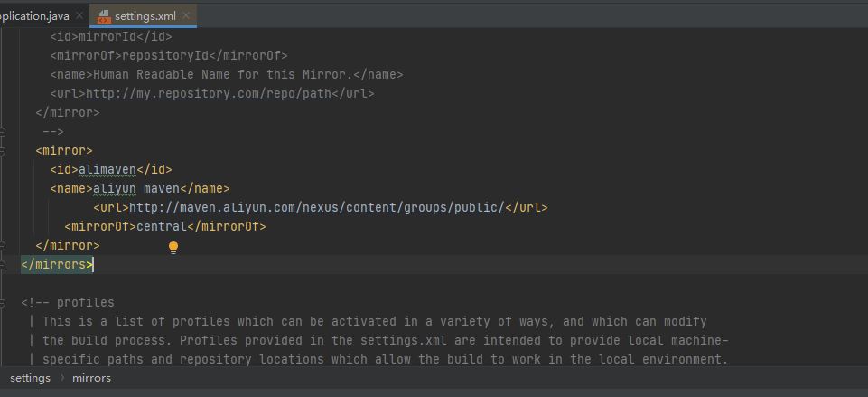Open the maven.aliyun.com URL link
This screenshot has width=868, height=397.
(x=317, y=207)
